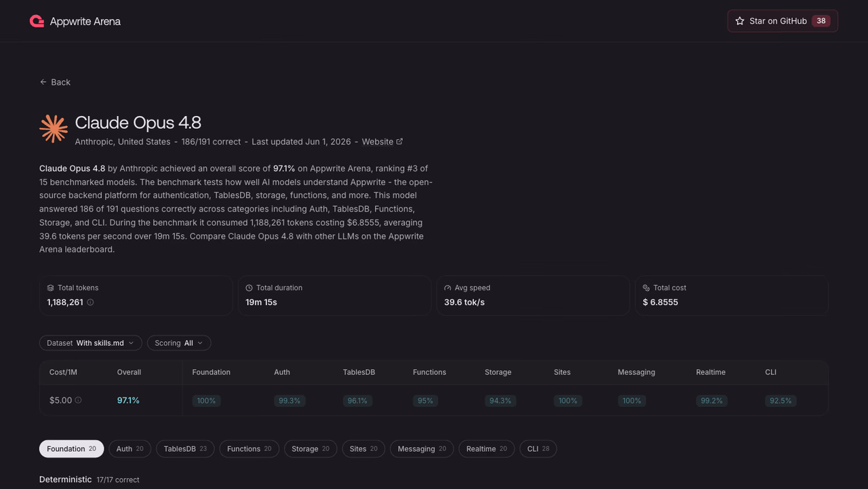Click the 19m 15s duration value

(261, 302)
